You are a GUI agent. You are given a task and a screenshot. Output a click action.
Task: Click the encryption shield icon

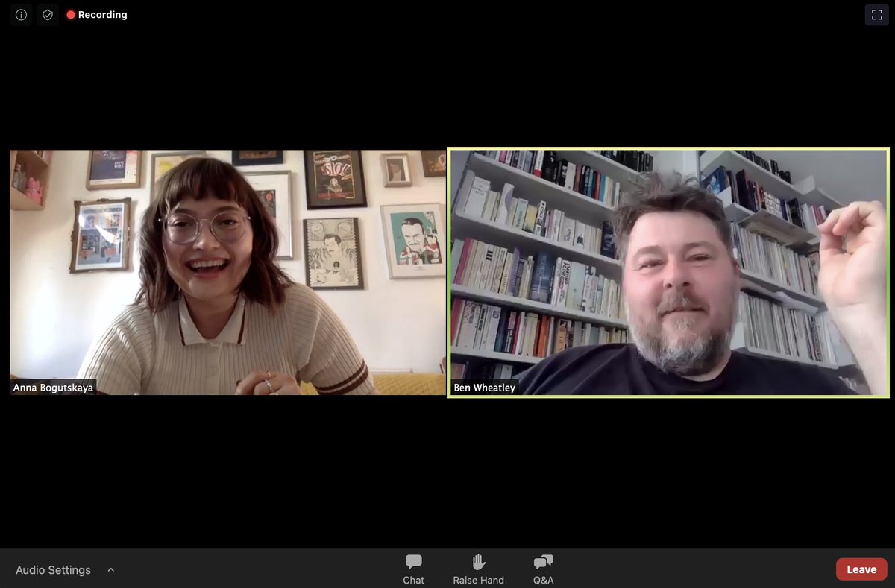[46, 14]
